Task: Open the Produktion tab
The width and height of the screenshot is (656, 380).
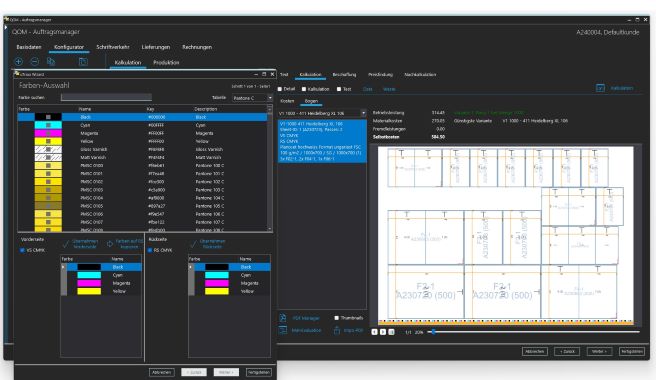Action: [166, 62]
